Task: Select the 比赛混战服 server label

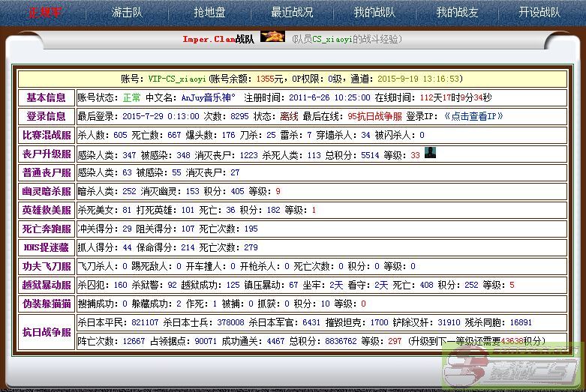Action: [46, 135]
